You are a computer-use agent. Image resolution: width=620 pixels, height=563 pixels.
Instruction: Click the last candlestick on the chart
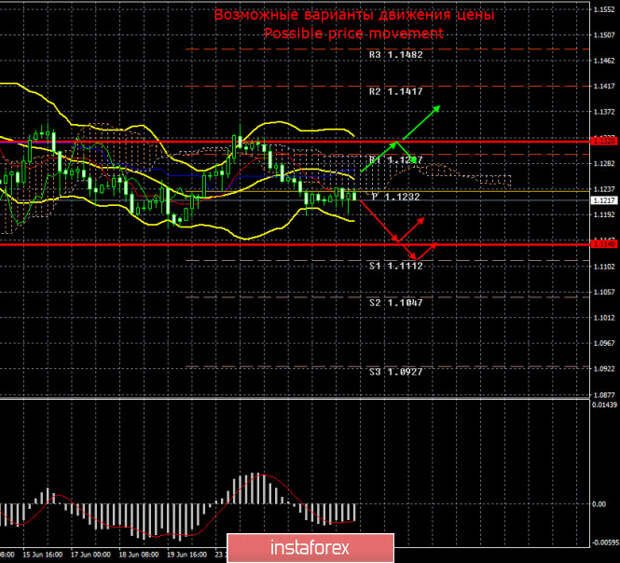[354, 194]
